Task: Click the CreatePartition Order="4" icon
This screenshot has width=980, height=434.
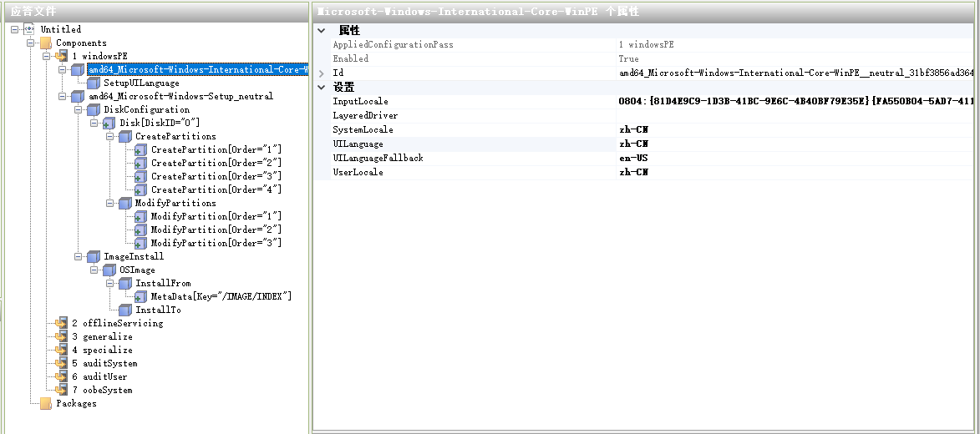Action: tap(140, 189)
